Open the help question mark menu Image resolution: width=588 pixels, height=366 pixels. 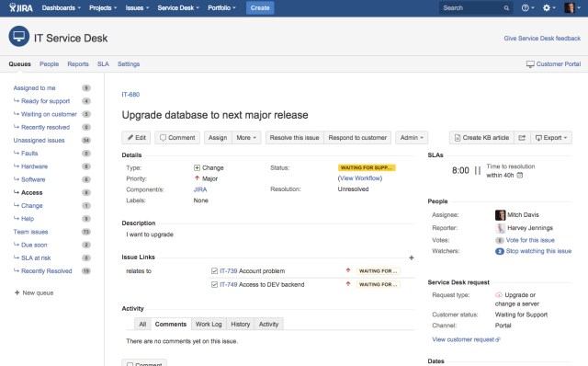point(527,8)
